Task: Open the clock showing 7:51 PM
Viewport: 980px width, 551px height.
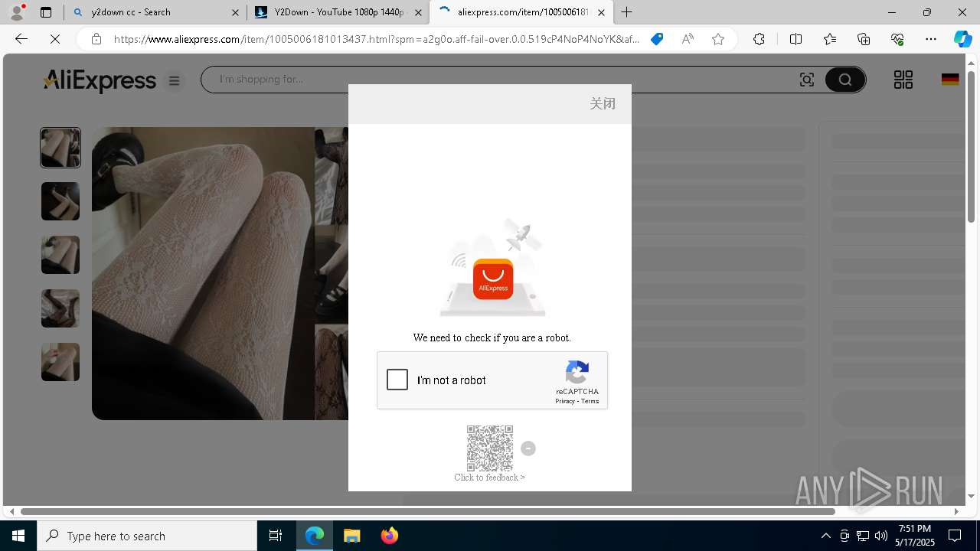Action: [916, 536]
